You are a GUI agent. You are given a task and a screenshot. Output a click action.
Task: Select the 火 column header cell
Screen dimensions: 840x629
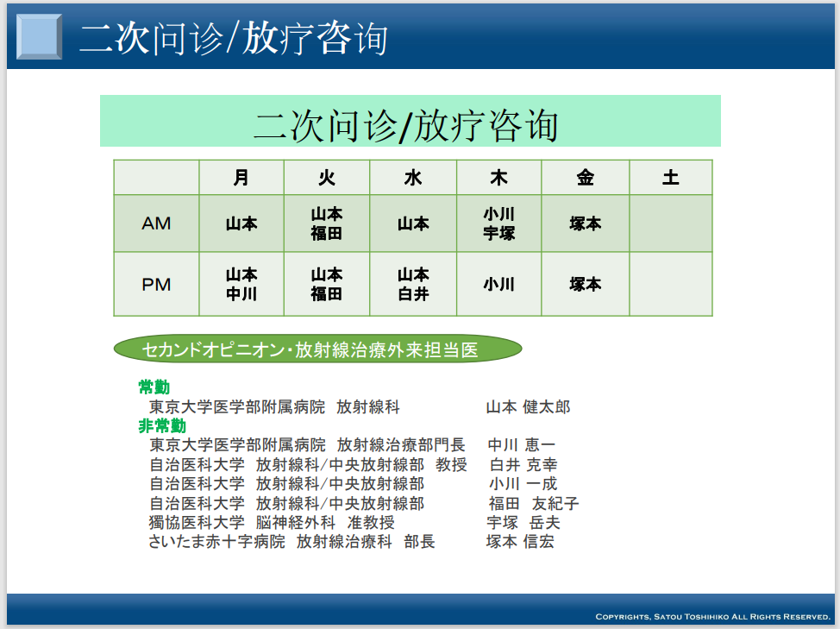point(327,178)
